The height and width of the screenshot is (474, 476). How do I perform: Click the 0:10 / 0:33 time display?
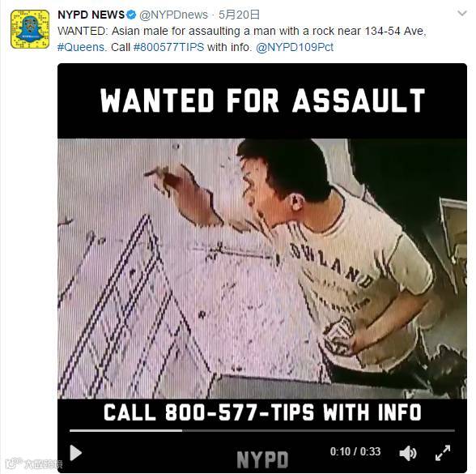click(x=355, y=451)
